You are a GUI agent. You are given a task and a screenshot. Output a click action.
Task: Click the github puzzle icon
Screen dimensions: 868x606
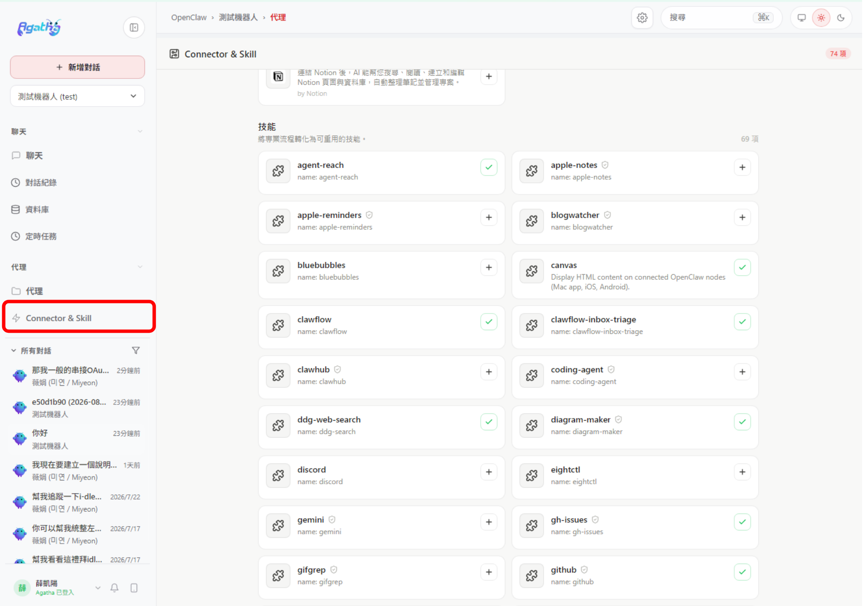click(x=532, y=576)
